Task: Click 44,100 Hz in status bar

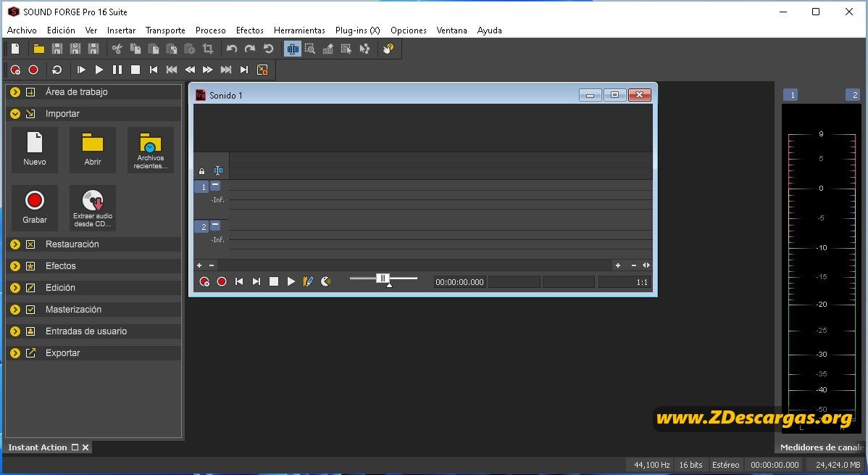Action: (651, 465)
